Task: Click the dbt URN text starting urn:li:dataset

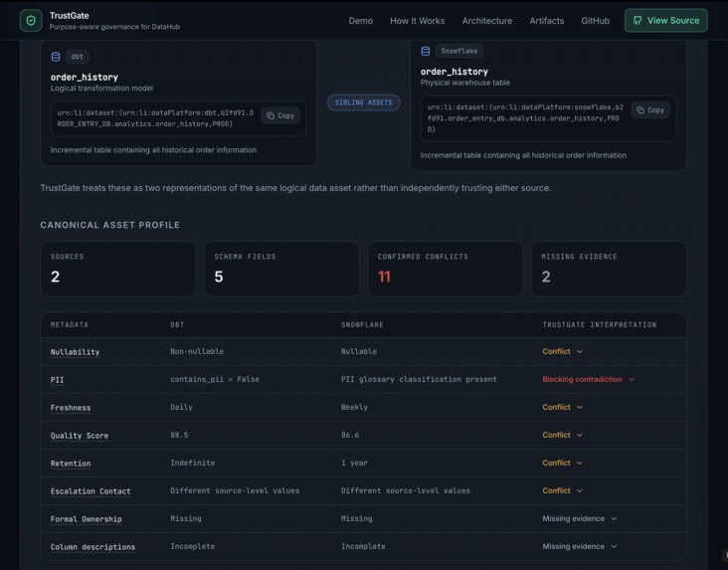Action: [155, 118]
